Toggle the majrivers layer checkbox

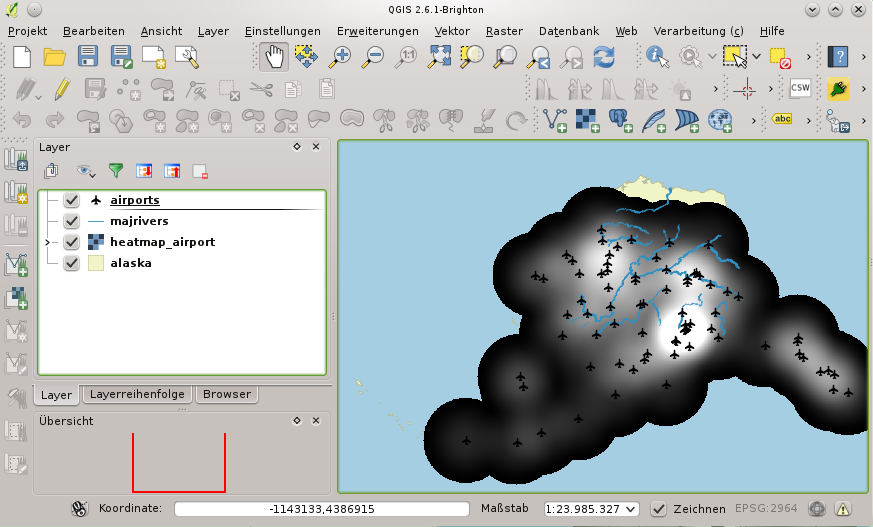click(71, 221)
